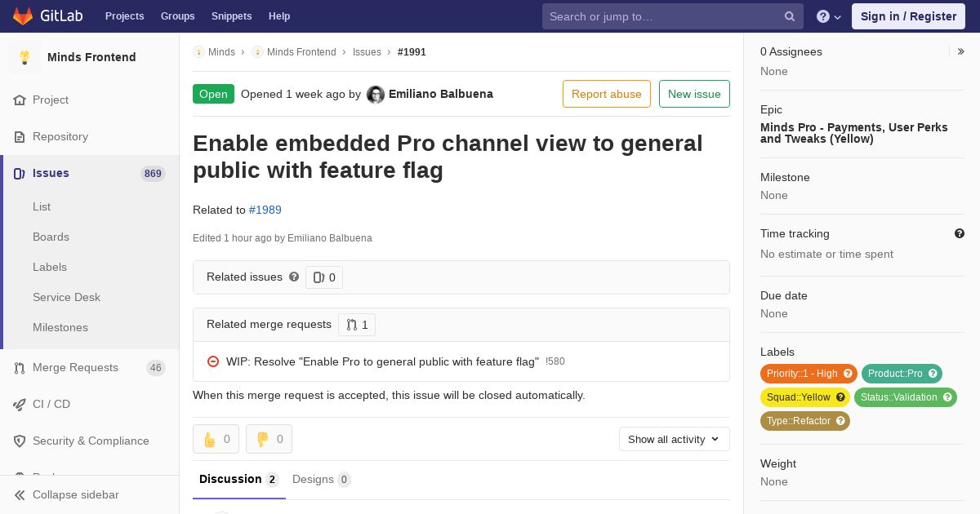Image resolution: width=980 pixels, height=514 pixels.
Task: Click the Project home icon in sidebar
Action: [20, 100]
